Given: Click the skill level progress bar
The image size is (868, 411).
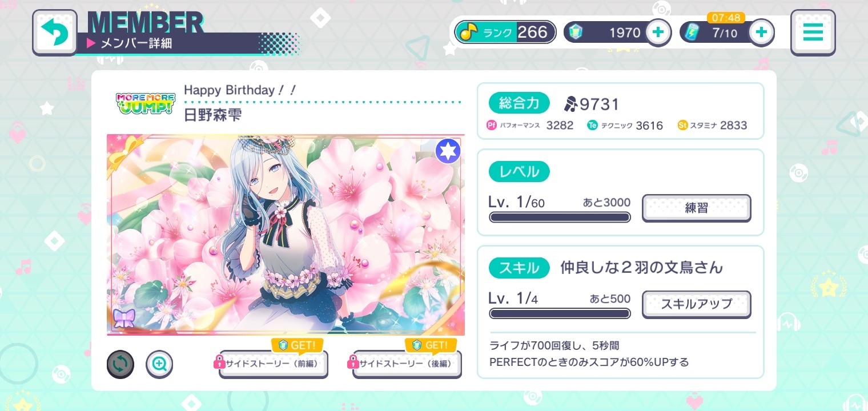Looking at the screenshot, I should [560, 313].
